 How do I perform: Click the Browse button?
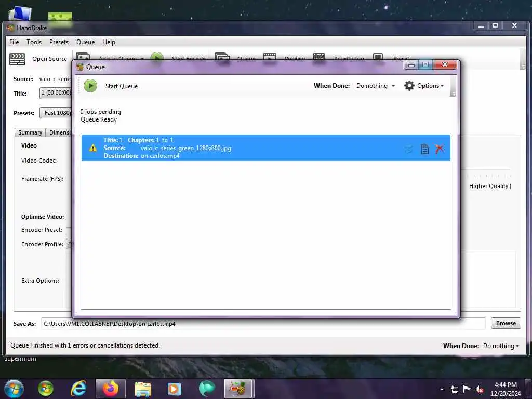(506, 323)
